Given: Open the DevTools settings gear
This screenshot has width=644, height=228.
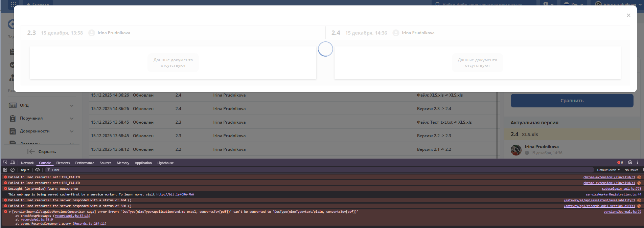Looking at the screenshot, I should (x=630, y=163).
